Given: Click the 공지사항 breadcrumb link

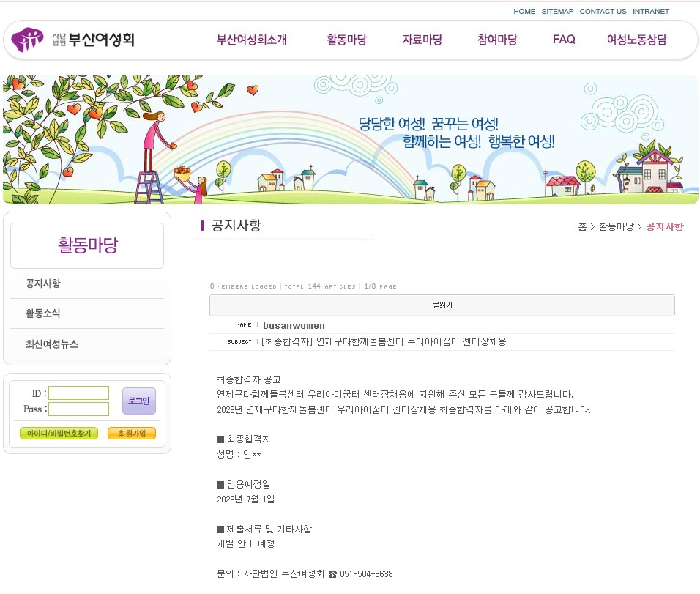Looking at the screenshot, I should tap(665, 227).
